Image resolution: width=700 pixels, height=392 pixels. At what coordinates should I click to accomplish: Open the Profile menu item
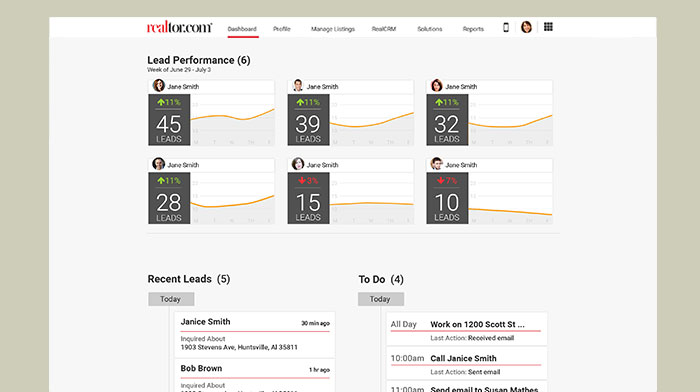(282, 29)
